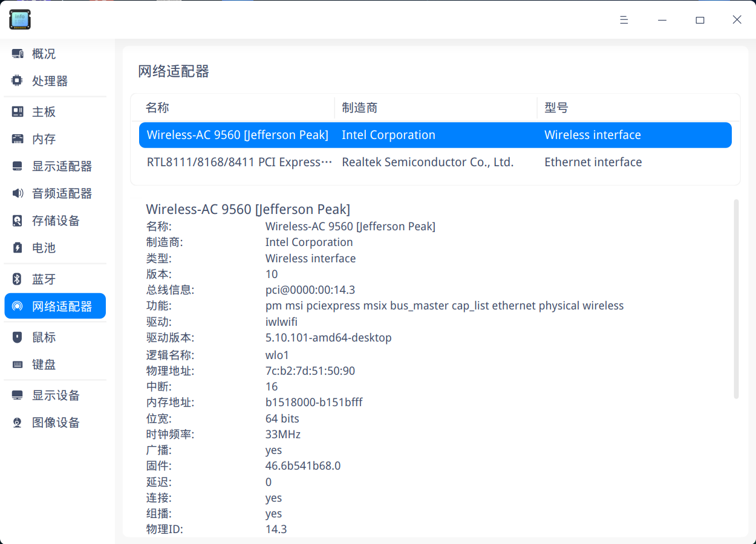
Task: Go to the 键盘 keyboard page
Action: tap(55, 364)
